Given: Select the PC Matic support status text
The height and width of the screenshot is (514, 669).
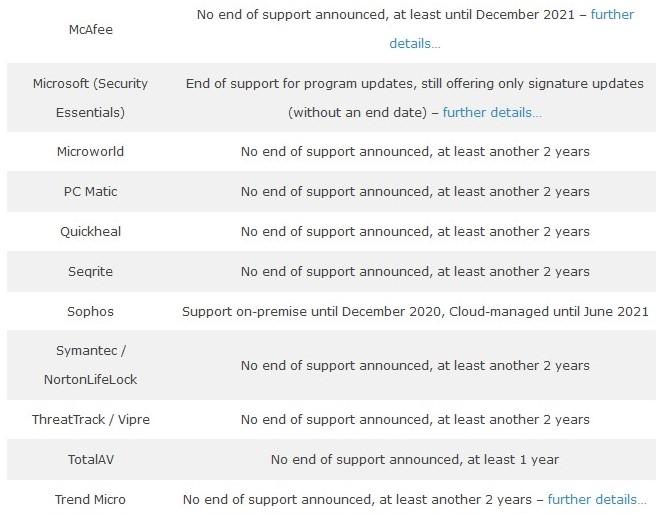Looking at the screenshot, I should 415,192.
